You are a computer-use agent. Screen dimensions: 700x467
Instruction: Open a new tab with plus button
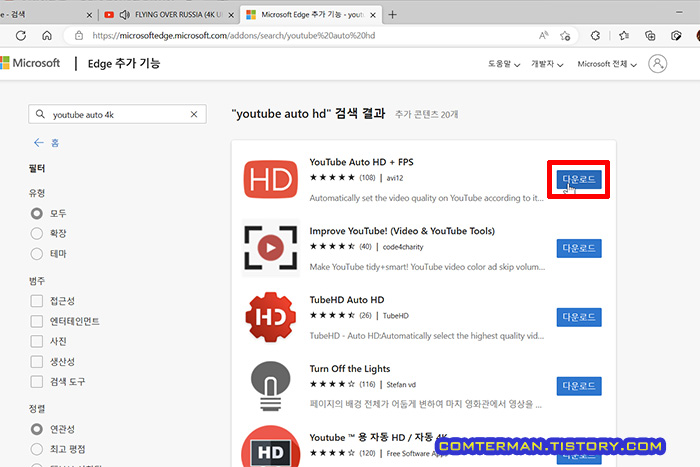(x=392, y=15)
